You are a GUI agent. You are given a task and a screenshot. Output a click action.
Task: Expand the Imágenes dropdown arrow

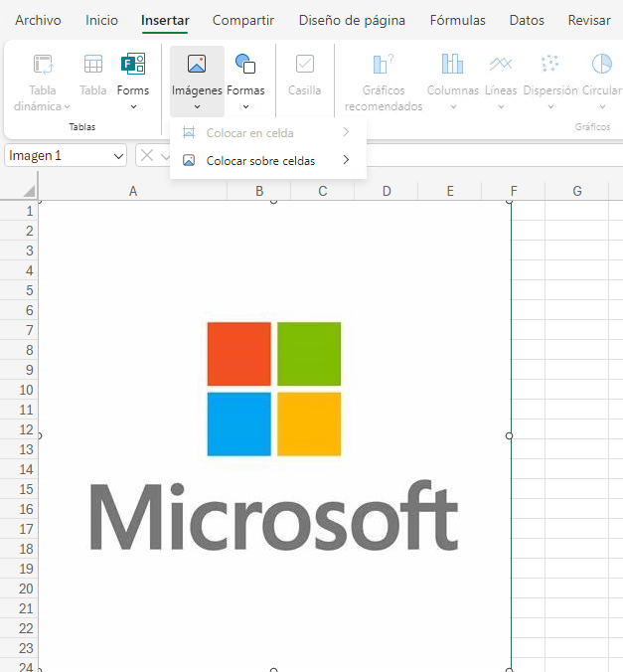tap(197, 106)
